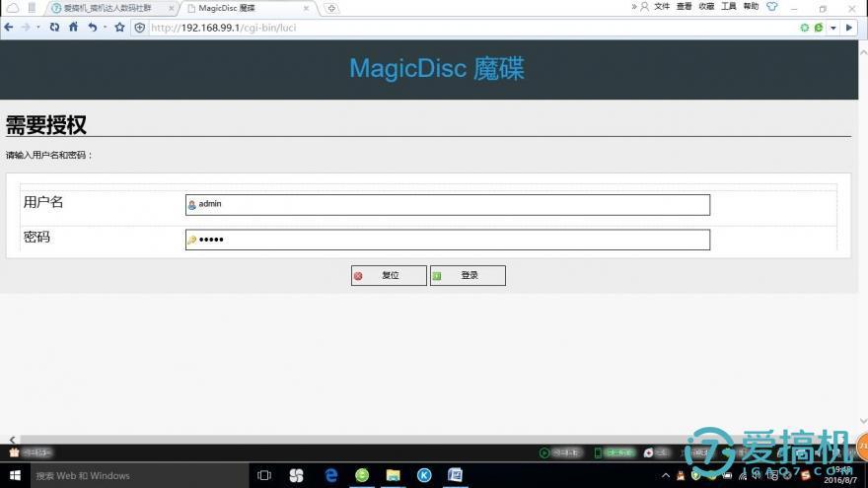Reload the page with the refresh icon
The height and width of the screenshot is (488, 868).
pyautogui.click(x=54, y=28)
